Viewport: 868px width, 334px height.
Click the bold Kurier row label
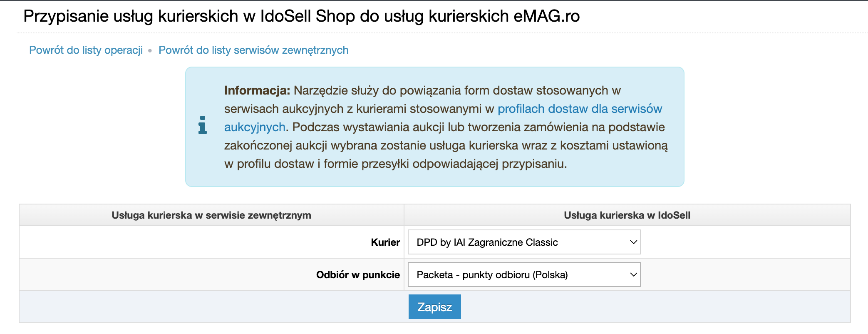(385, 242)
